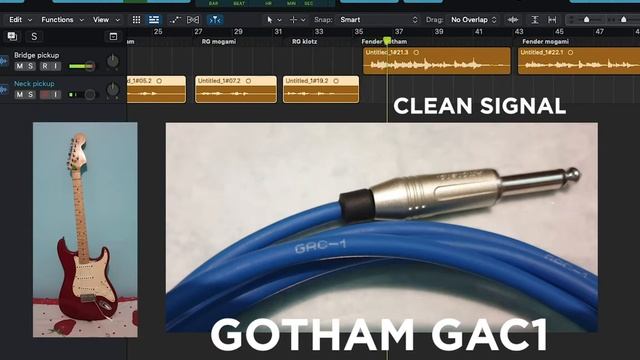This screenshot has width=640, height=360.
Task: Click the loop icon on Untitled_1#21.3
Action: [416, 53]
